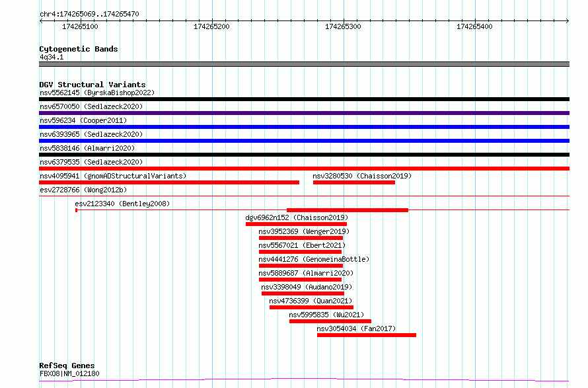Open nsv596234 (Cooper2011) variant details
Image resolution: width=588 pixels, height=388 pixels.
pyautogui.click(x=83, y=120)
